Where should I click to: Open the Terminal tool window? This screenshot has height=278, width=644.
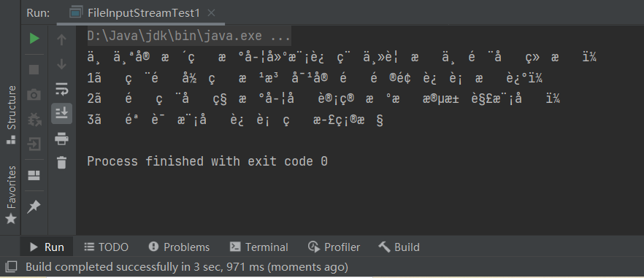click(x=259, y=247)
